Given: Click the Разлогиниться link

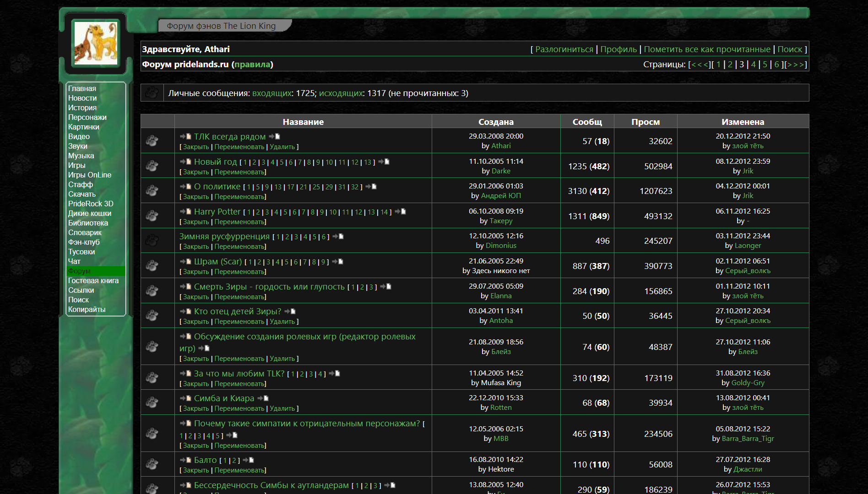Looking at the screenshot, I should tap(564, 49).
